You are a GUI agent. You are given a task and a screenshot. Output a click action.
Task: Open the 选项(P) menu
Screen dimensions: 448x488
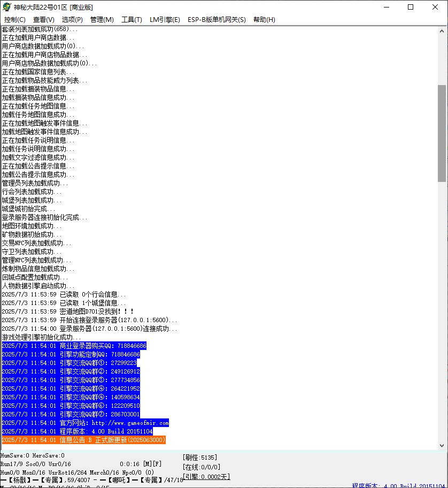[72, 20]
